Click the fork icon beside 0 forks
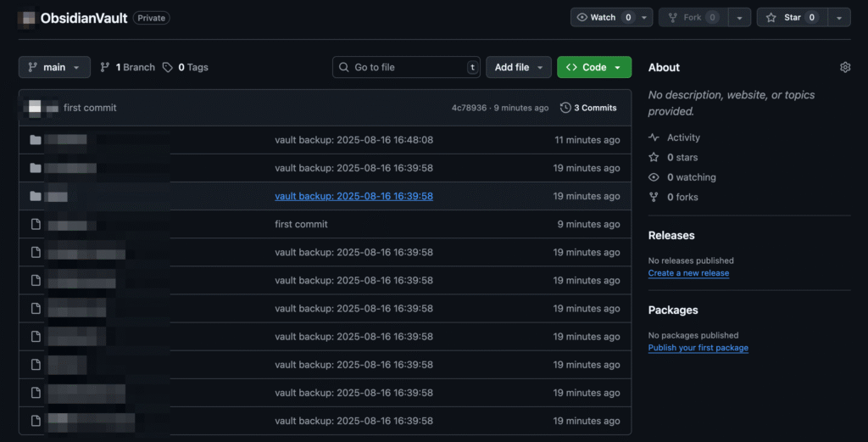The height and width of the screenshot is (442, 868). (x=654, y=197)
